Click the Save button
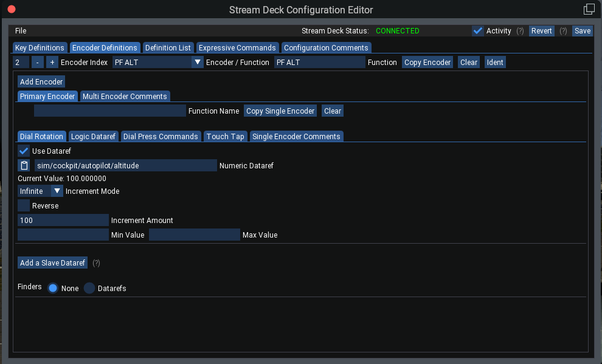 [583, 30]
